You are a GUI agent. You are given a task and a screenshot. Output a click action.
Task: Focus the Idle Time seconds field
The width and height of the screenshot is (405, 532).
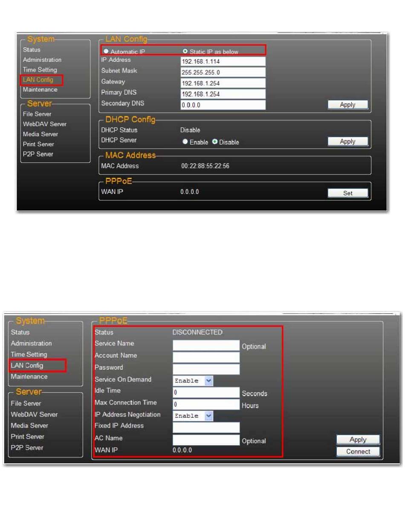coord(206,392)
